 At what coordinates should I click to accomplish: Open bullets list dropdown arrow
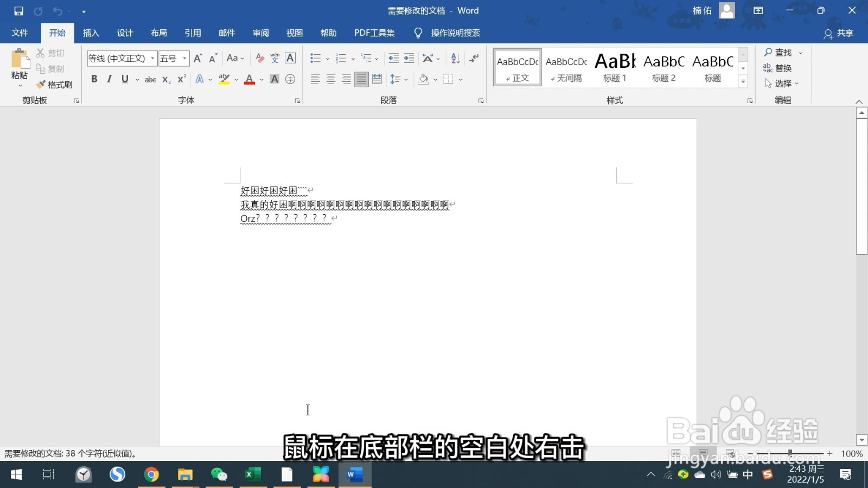pos(327,59)
